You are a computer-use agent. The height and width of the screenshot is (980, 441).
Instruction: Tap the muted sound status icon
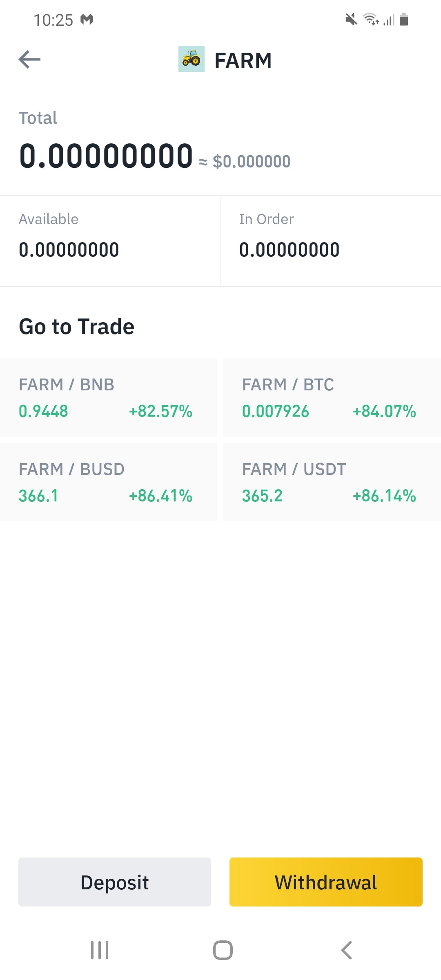click(351, 19)
